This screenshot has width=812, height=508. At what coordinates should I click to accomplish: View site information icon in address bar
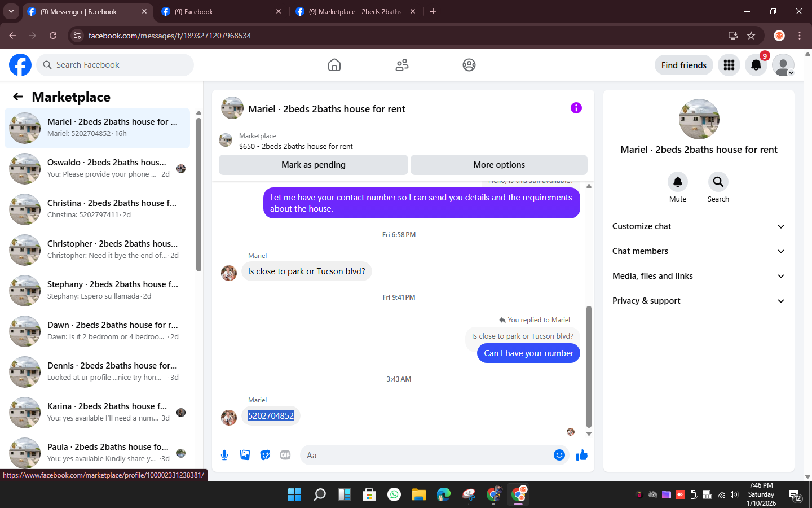tap(77, 36)
